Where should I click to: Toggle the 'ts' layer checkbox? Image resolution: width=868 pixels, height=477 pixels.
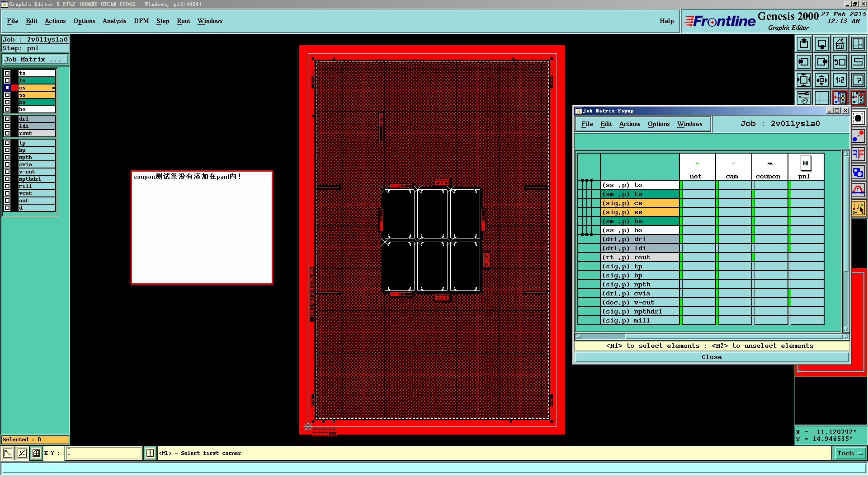pos(7,80)
